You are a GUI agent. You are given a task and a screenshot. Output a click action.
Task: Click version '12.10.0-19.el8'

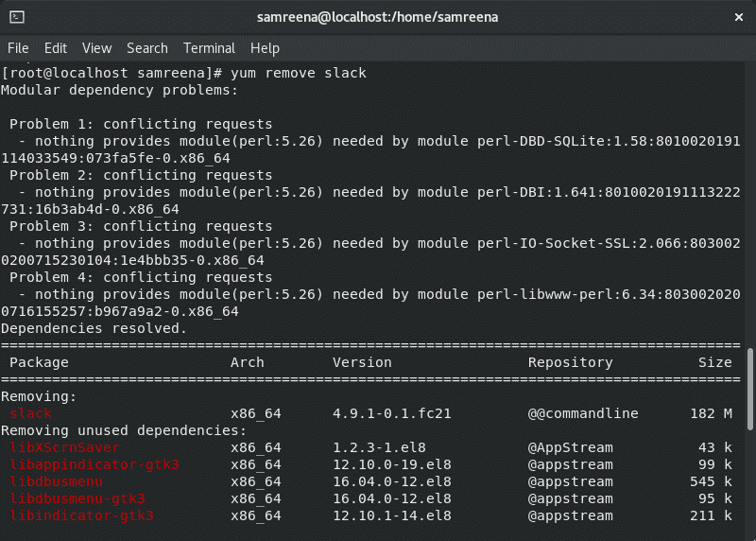pyautogui.click(x=392, y=464)
